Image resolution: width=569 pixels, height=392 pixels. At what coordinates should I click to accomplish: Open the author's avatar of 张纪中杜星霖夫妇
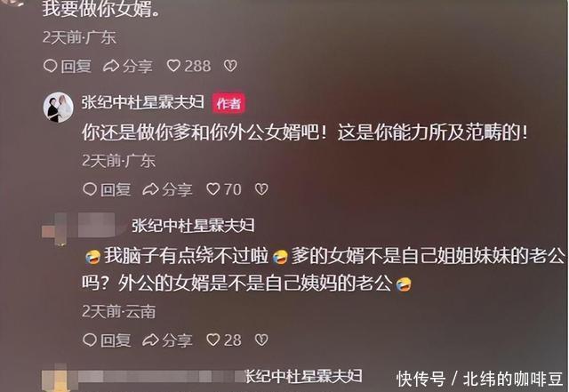click(x=58, y=108)
